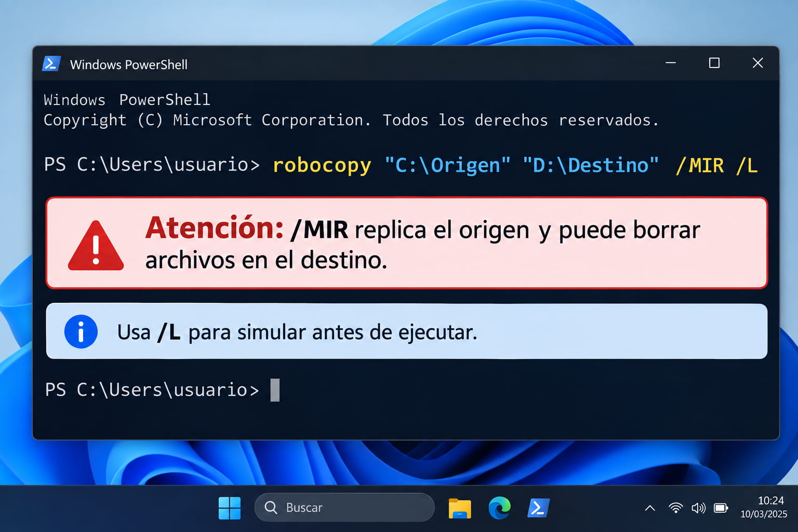Maximize the Windows PowerShell window

[x=714, y=63]
